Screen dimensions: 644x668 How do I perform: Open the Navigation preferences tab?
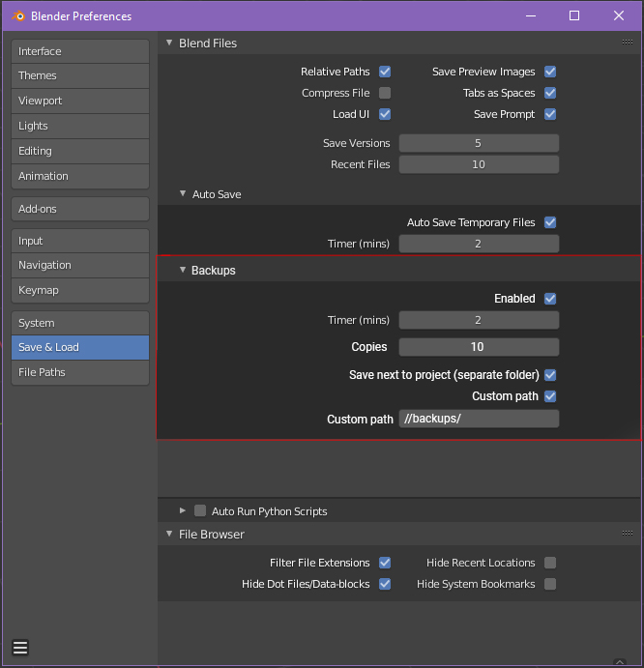point(80,266)
